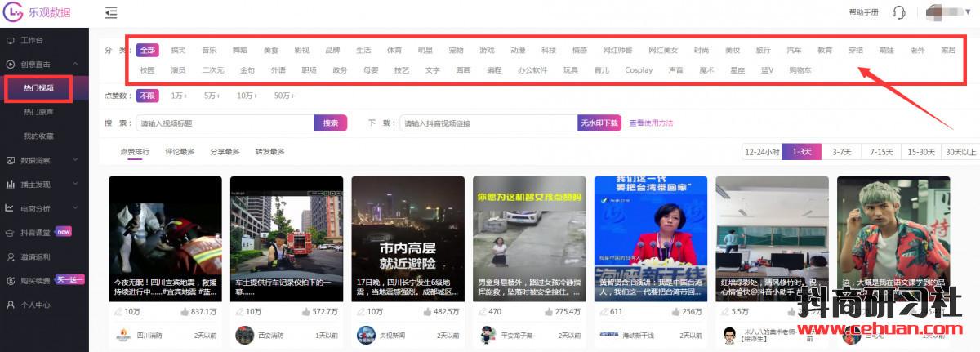Open the 四川消防 earthquake rescue video thumbnail
Image resolution: width=980 pixels, height=352 pixels.
165,237
